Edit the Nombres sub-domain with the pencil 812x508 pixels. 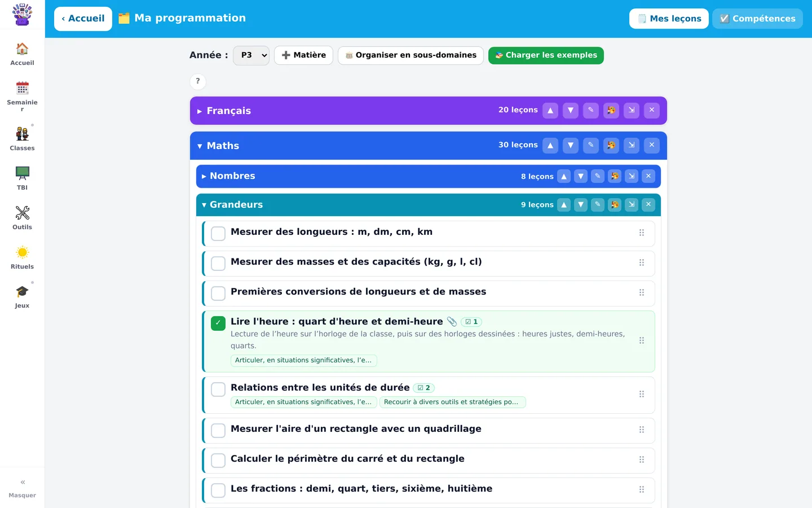[598, 176]
